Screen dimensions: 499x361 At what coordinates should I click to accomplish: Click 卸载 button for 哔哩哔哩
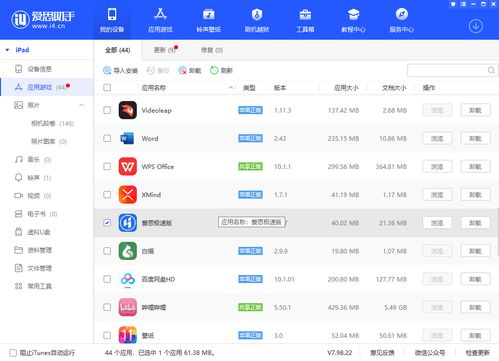tap(475, 307)
